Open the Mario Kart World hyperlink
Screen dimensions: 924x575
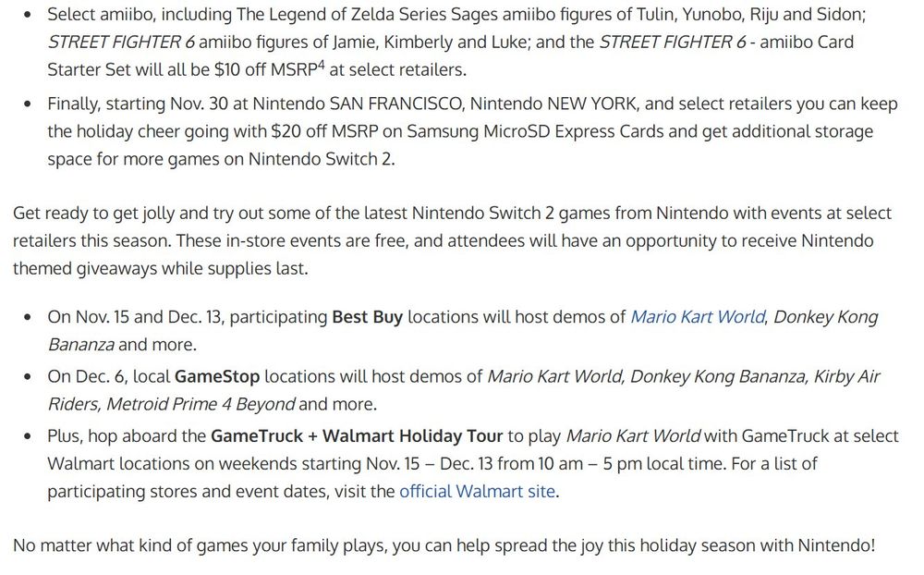[699, 317]
